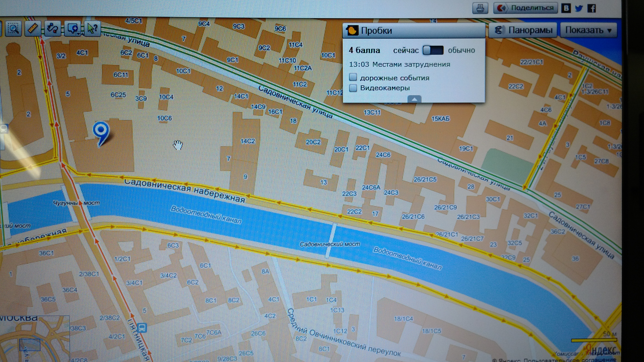The height and width of the screenshot is (362, 644).
Task: Expand the placemark tool's small dropdown arrow
Action: pos(79,34)
